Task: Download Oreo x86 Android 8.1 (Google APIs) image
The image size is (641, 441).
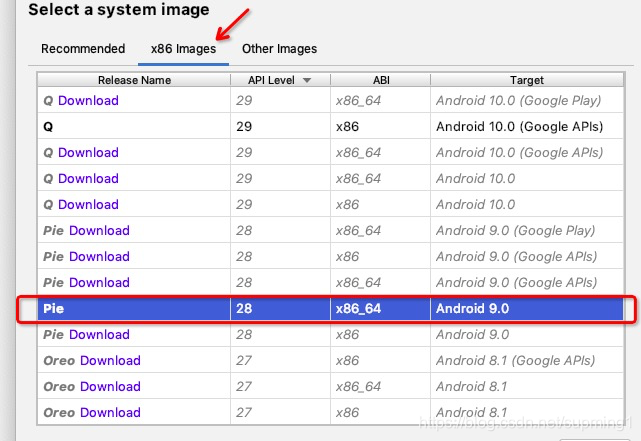Action: point(110,360)
